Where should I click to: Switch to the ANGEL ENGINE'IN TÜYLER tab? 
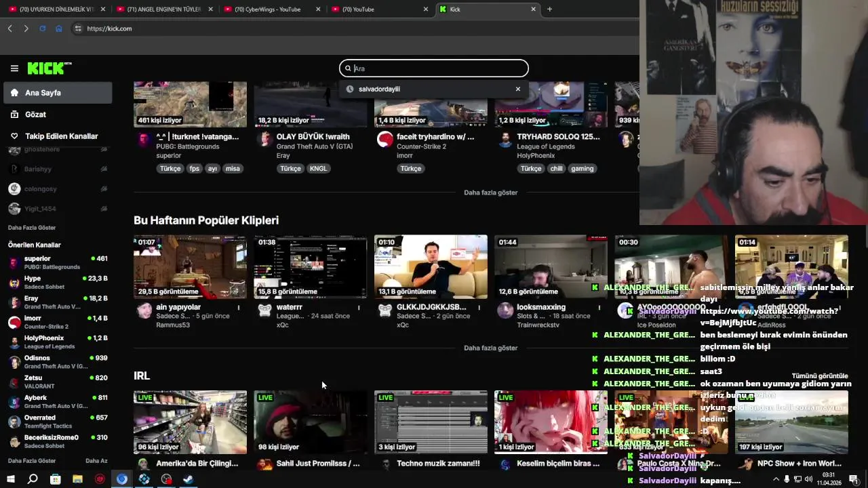pos(163,9)
